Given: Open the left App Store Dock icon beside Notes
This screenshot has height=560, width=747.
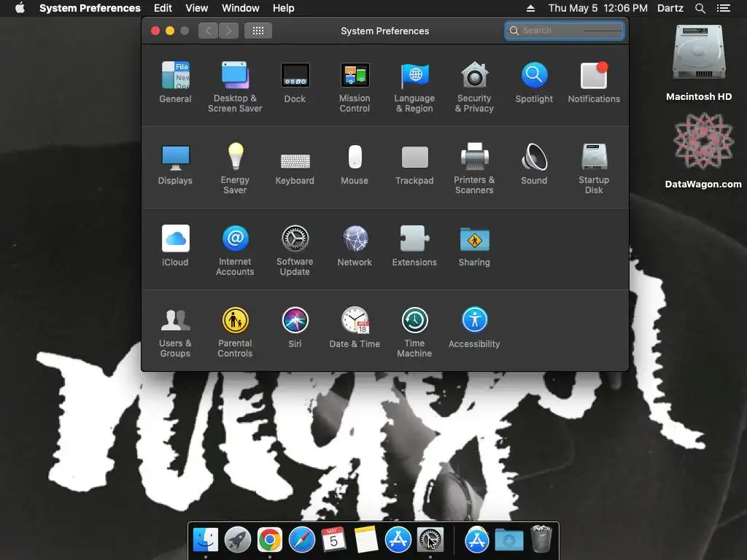Looking at the screenshot, I should pos(398,540).
